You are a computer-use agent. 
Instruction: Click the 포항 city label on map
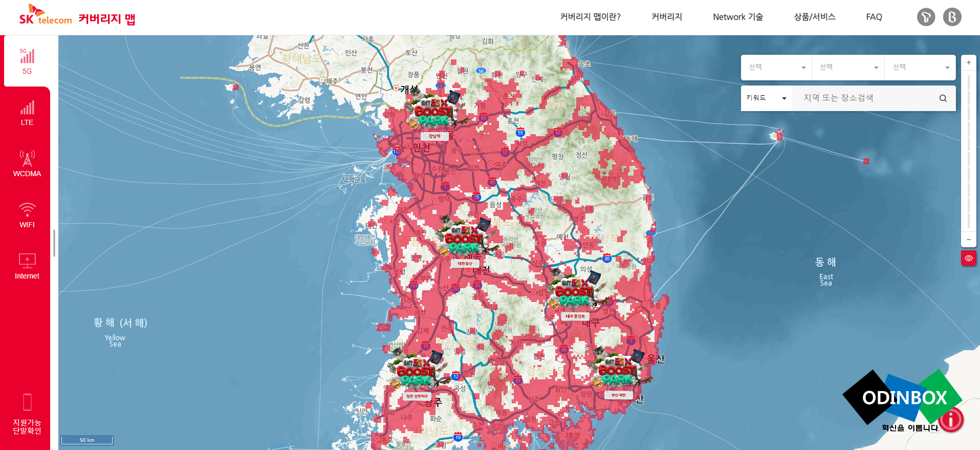click(655, 305)
